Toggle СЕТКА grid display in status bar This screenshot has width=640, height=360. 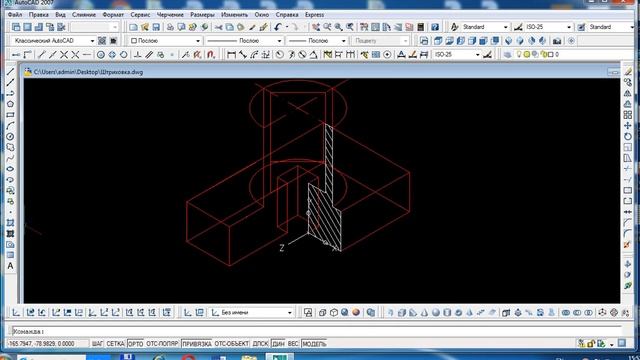tap(115, 344)
